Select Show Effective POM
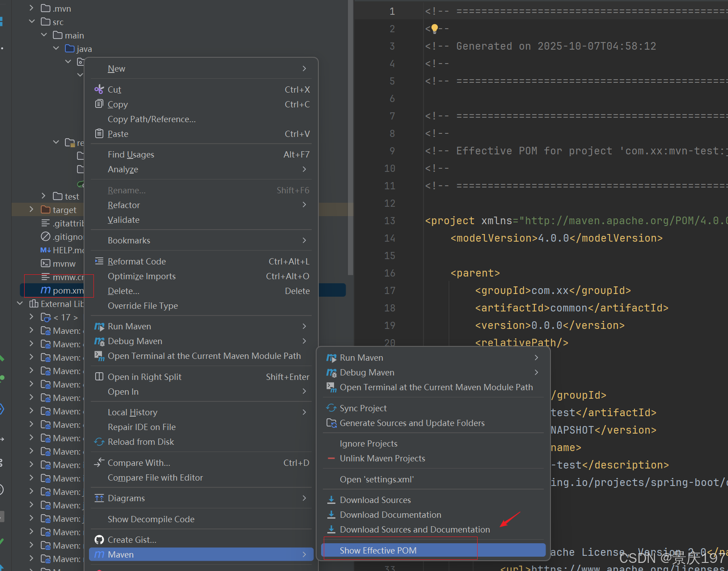This screenshot has width=728, height=571. coord(378,550)
